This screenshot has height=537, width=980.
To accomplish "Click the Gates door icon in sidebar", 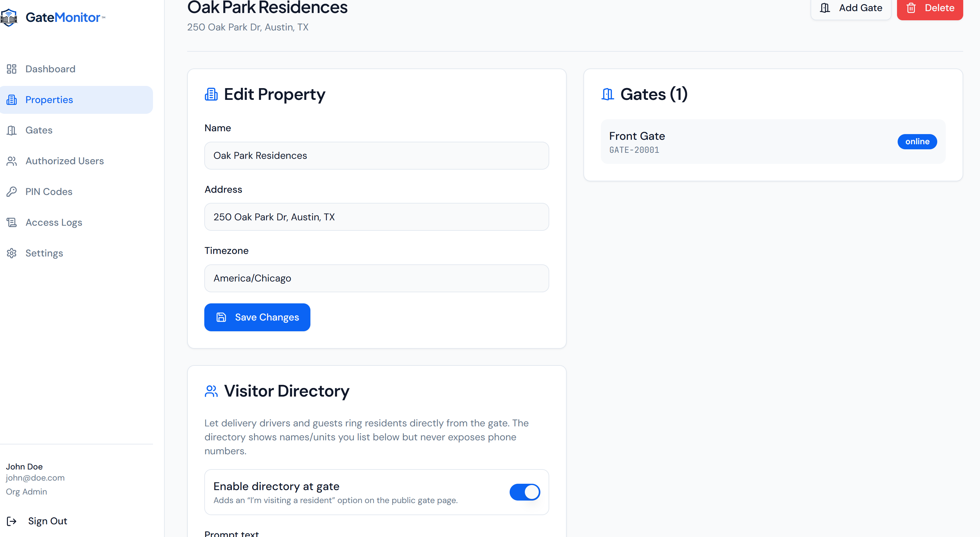I will tap(12, 130).
